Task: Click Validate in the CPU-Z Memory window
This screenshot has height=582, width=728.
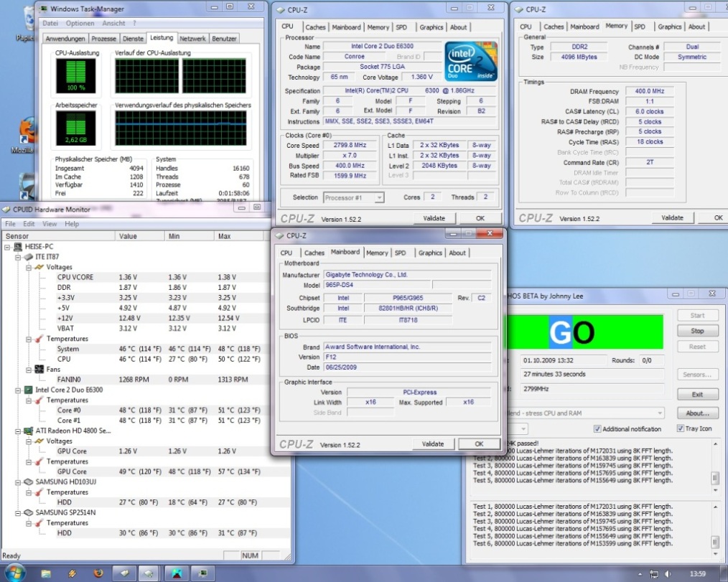Action: pyautogui.click(x=672, y=217)
